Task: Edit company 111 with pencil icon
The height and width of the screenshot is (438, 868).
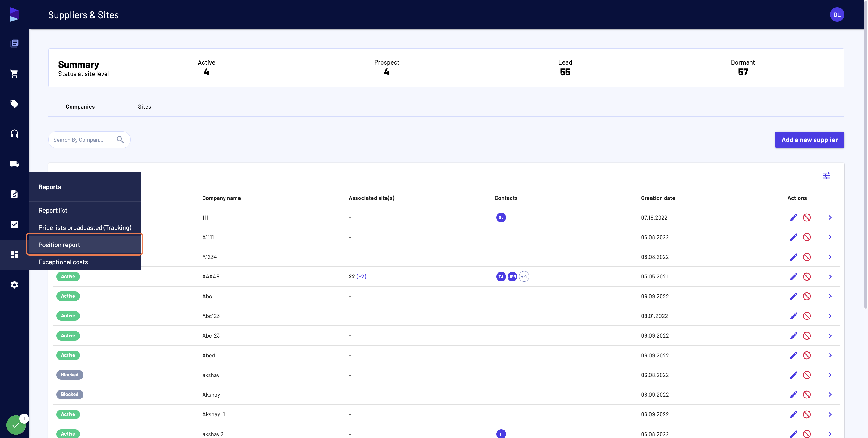Action: (794, 217)
